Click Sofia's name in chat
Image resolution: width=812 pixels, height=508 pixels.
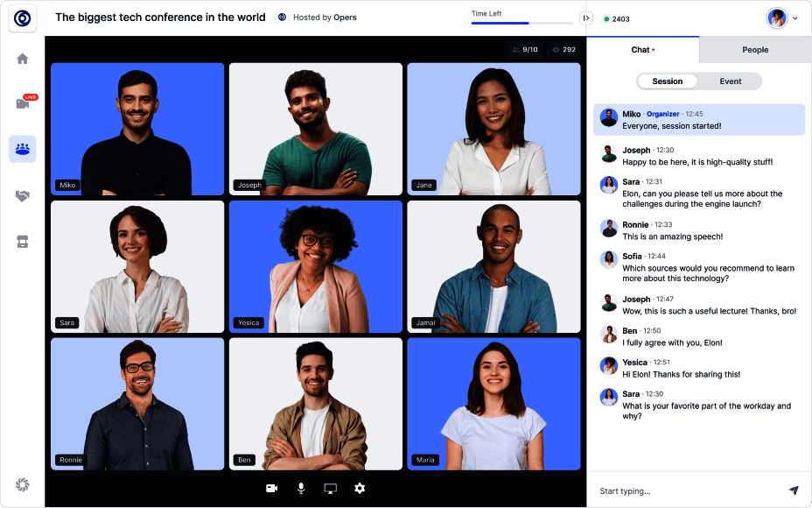(632, 256)
